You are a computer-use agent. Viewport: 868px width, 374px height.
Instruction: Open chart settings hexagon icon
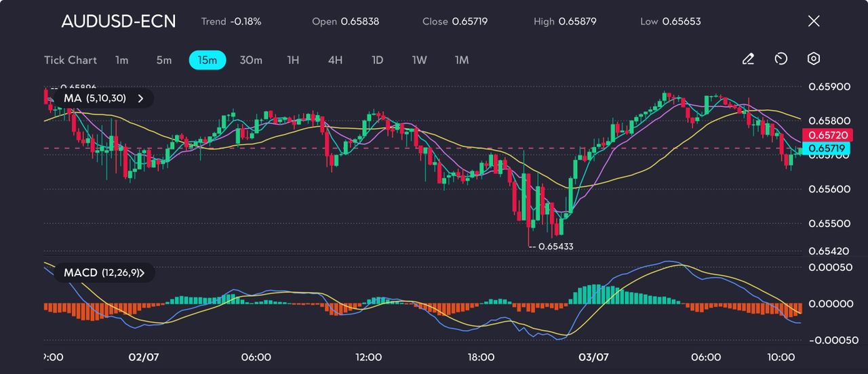pos(814,60)
